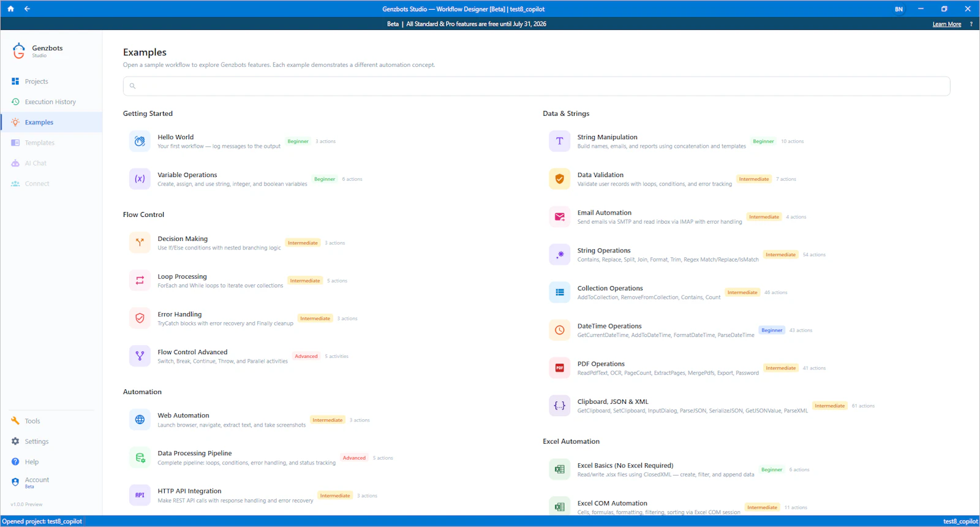Open the Variable Operations example icon

tap(140, 179)
